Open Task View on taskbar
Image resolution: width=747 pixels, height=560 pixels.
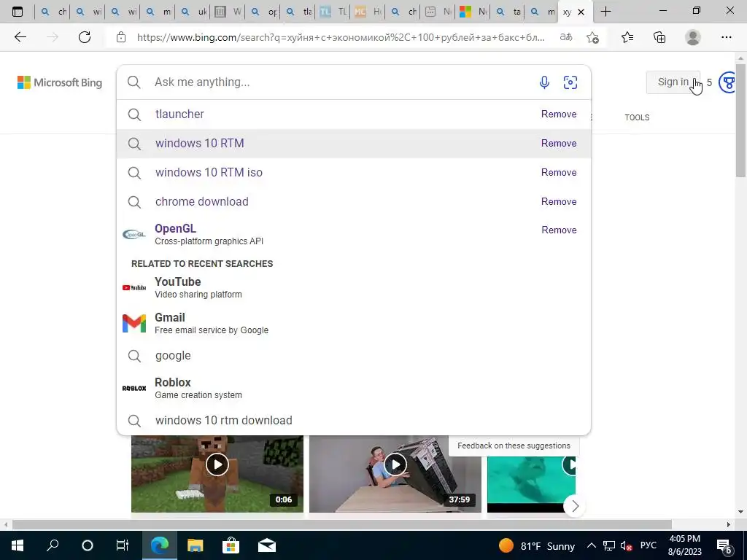pos(123,545)
